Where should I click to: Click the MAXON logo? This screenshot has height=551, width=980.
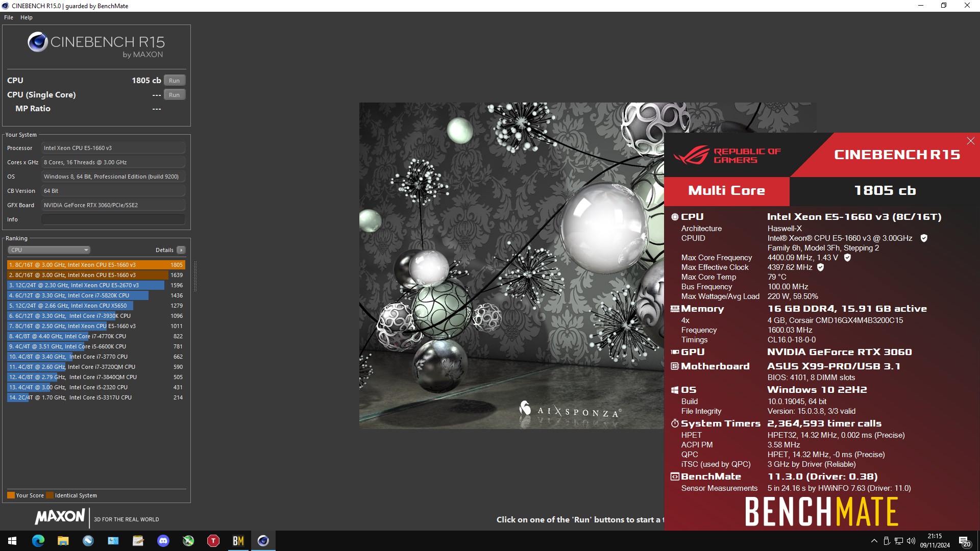(x=60, y=517)
